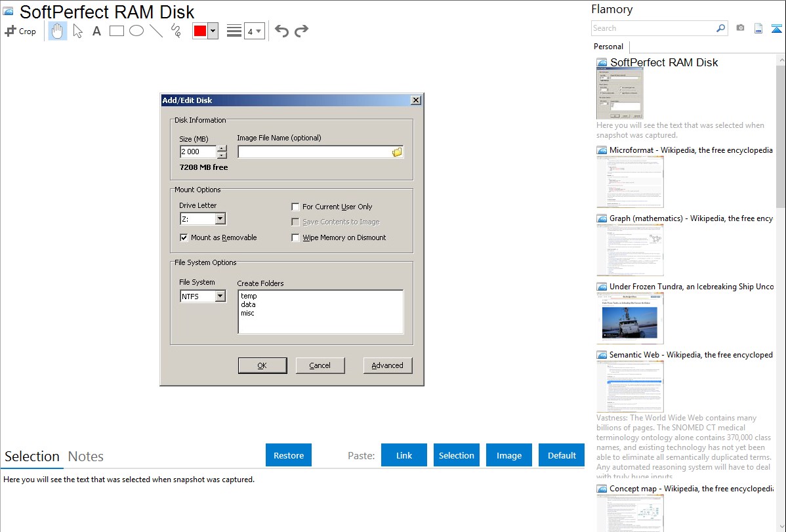The width and height of the screenshot is (786, 532).
Task: Click the camera capture icon
Action: [740, 28]
